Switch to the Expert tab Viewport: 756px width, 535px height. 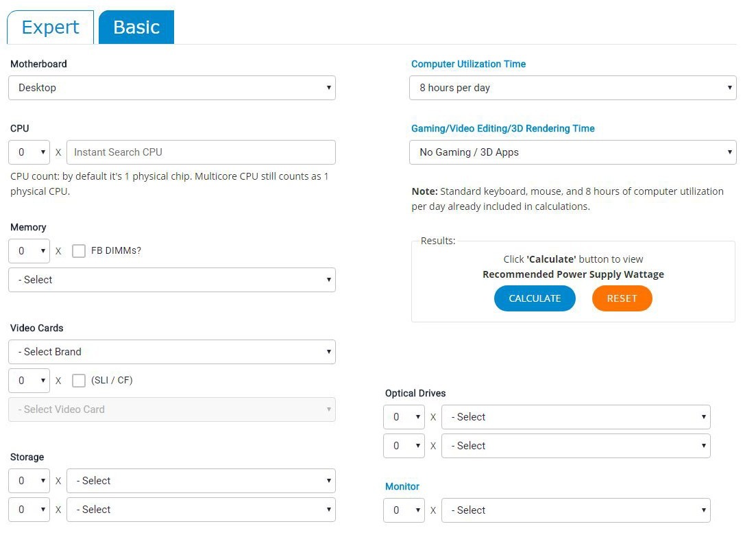50,27
